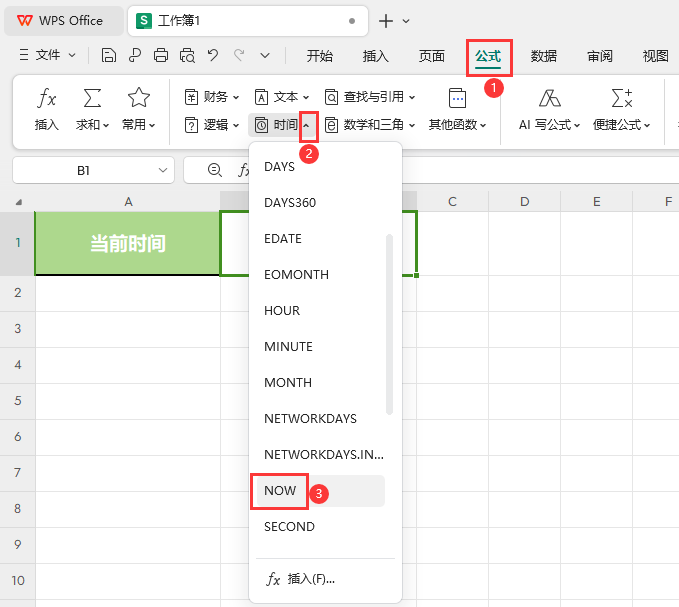679x607 pixels.
Task: Click the 求和 sigma icon
Action: pos(92,98)
